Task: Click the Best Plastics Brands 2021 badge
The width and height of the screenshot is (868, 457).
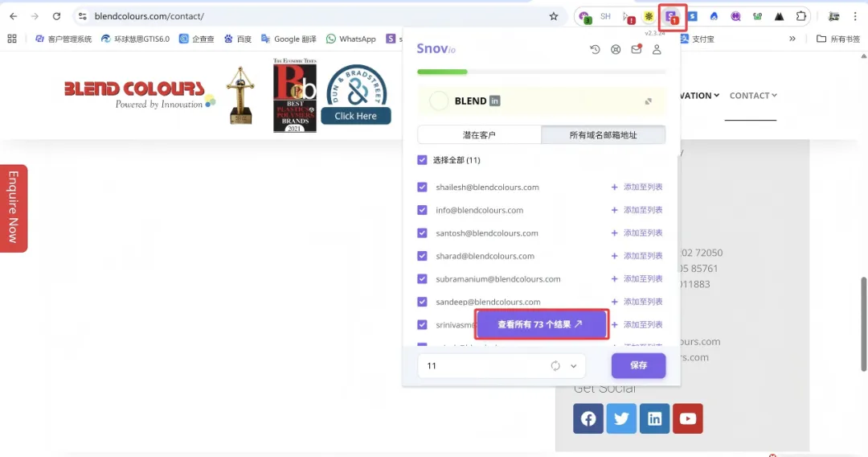Action: pyautogui.click(x=294, y=95)
